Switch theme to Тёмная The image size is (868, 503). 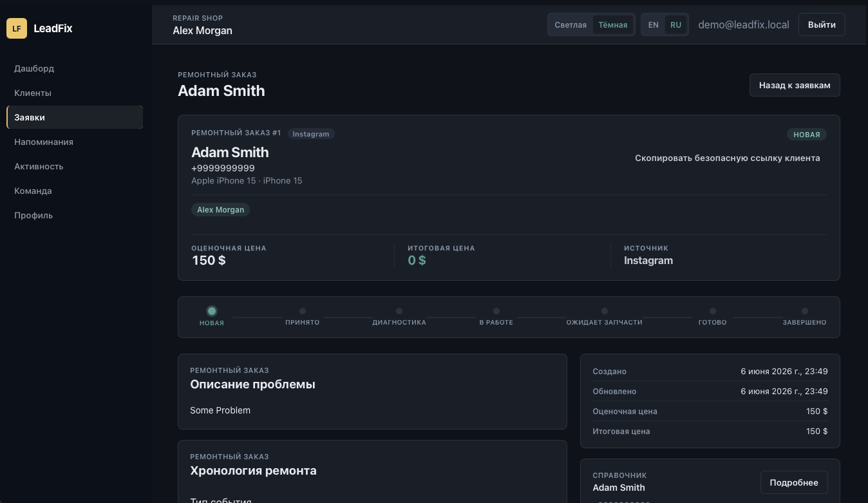coord(613,25)
